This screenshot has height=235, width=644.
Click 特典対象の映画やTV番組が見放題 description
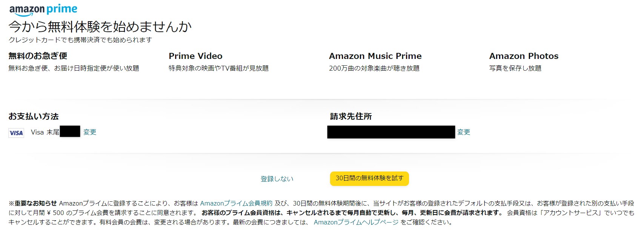pyautogui.click(x=219, y=68)
